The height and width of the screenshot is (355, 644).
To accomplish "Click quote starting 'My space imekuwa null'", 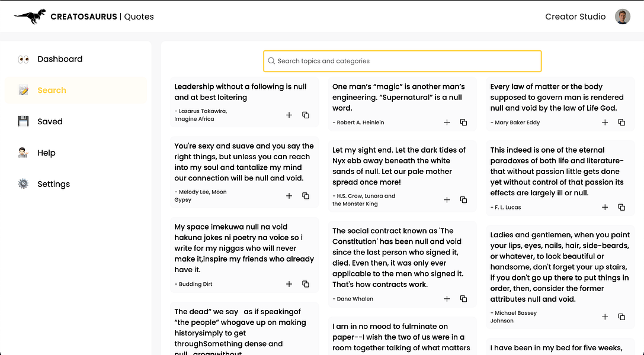I will coord(244,248).
